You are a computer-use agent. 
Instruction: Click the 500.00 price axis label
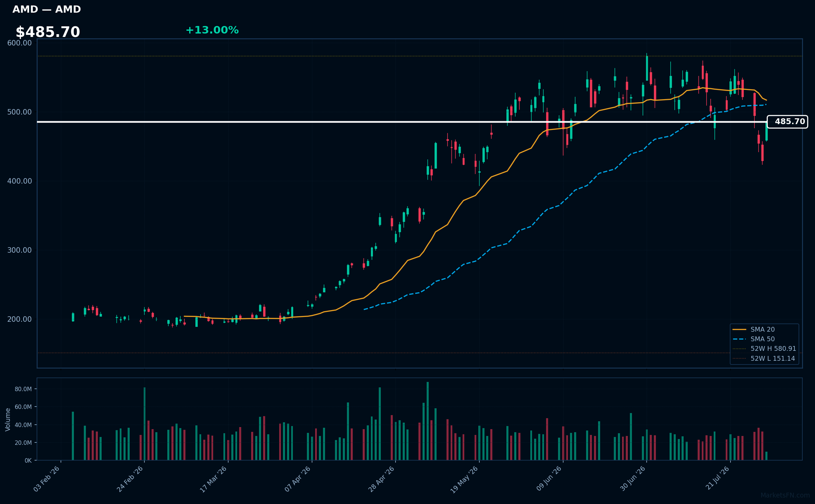pyautogui.click(x=20, y=112)
